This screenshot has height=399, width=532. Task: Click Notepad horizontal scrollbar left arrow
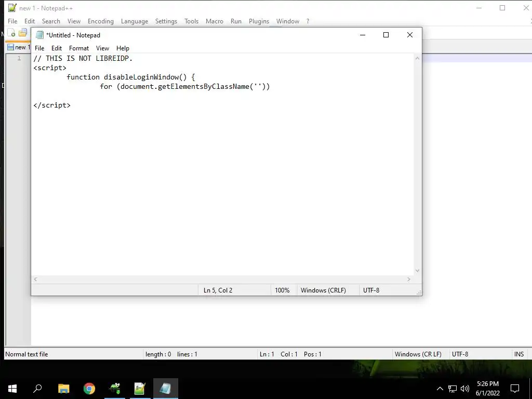35,279
